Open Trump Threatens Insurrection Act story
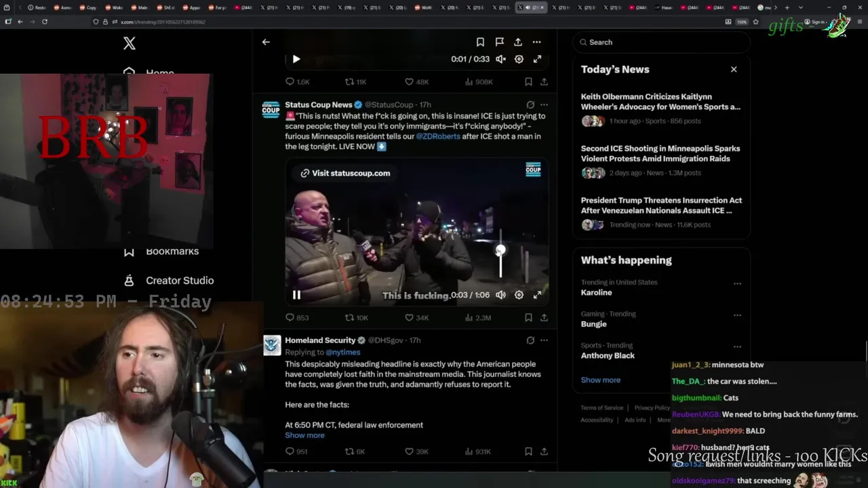Image resolution: width=868 pixels, height=488 pixels. pyautogui.click(x=661, y=212)
